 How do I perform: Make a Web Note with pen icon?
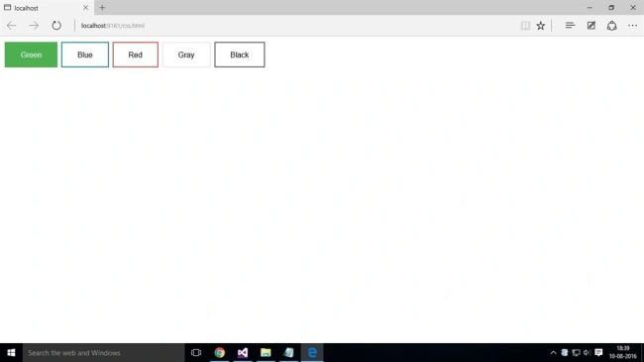tap(591, 26)
